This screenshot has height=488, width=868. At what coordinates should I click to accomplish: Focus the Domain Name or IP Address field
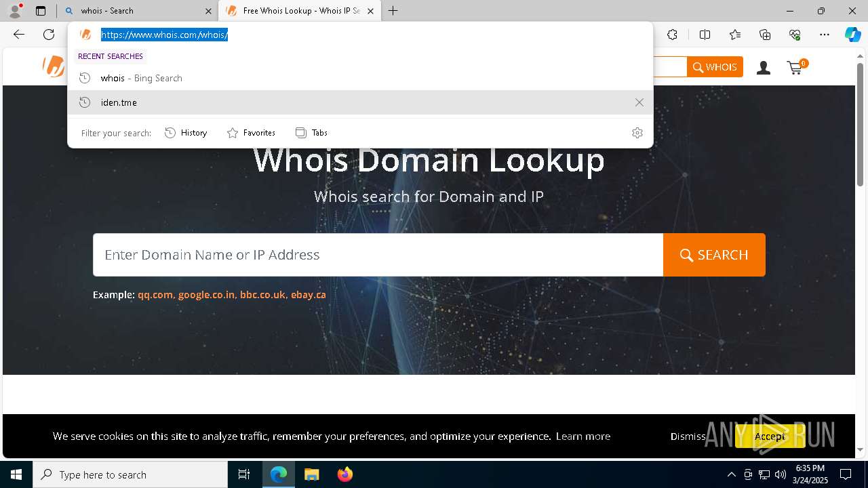[x=378, y=255]
